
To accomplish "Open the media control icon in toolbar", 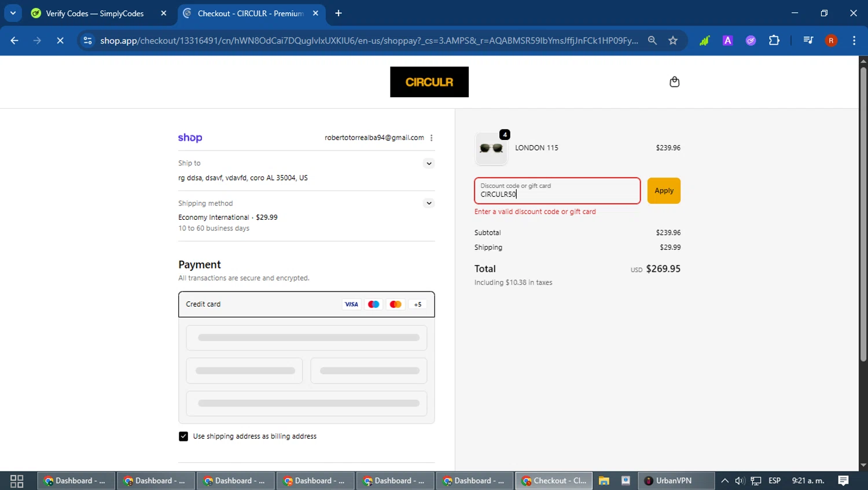I will (x=808, y=40).
